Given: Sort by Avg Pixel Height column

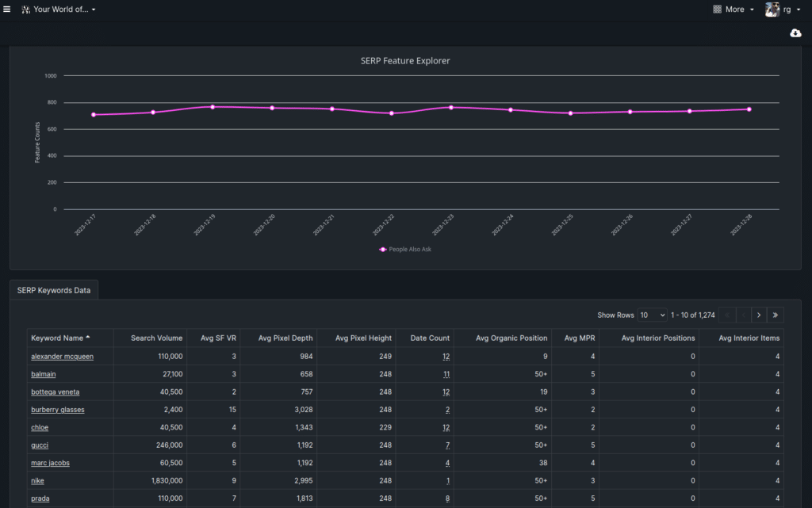Looking at the screenshot, I should click(363, 338).
